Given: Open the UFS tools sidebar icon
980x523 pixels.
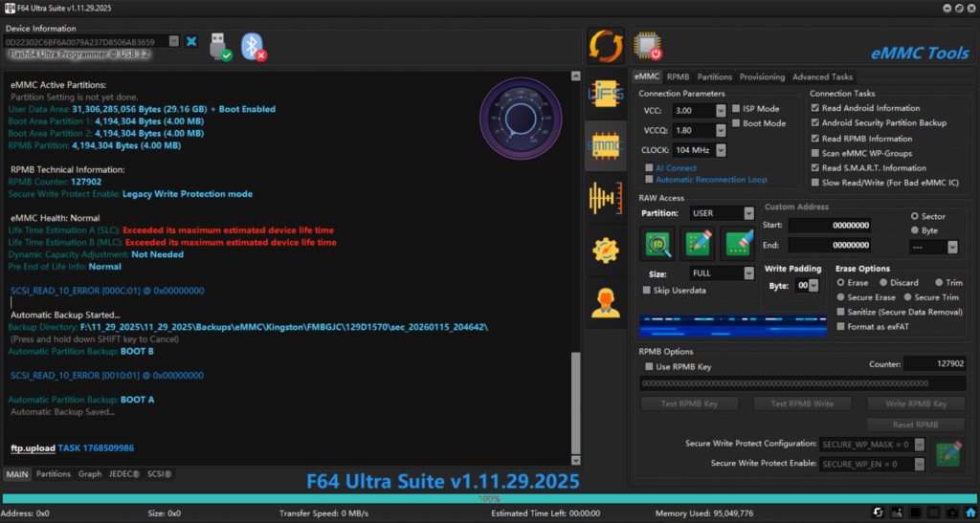Looking at the screenshot, I should 606,94.
